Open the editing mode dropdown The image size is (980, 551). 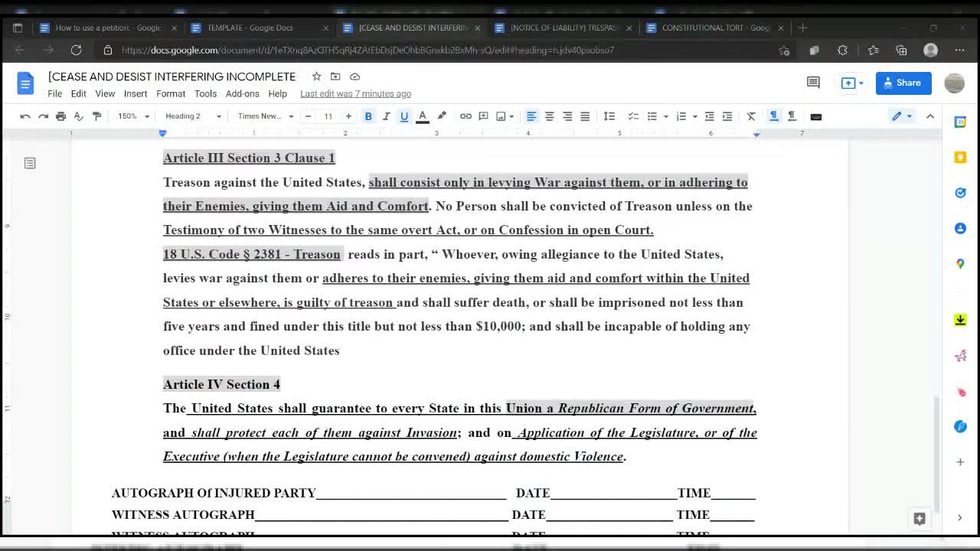point(902,116)
